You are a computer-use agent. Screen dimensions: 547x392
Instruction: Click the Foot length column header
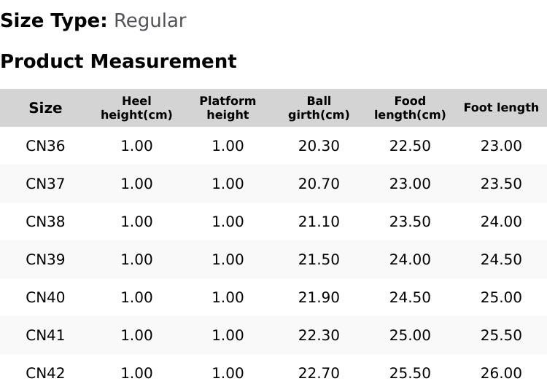click(x=501, y=108)
